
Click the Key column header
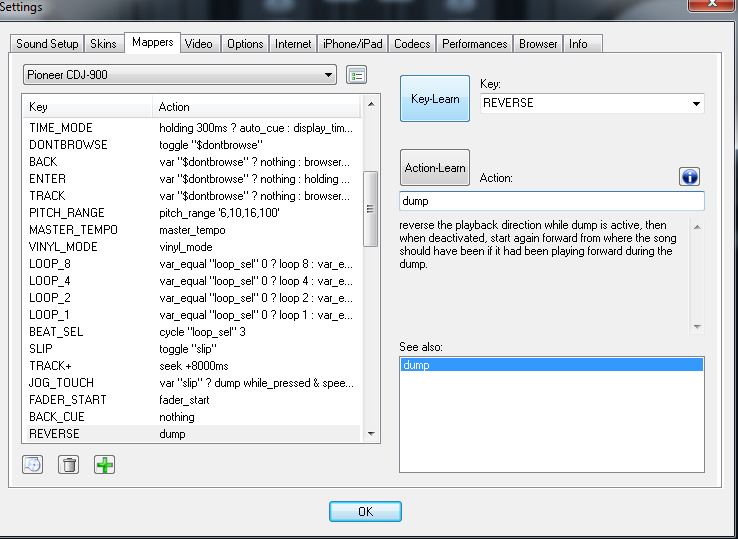pyautogui.click(x=88, y=107)
